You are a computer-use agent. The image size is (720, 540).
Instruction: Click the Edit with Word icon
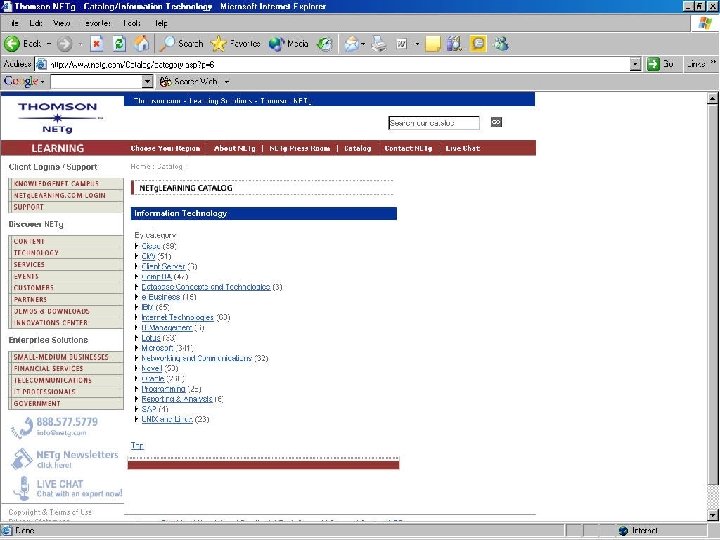tap(401, 44)
